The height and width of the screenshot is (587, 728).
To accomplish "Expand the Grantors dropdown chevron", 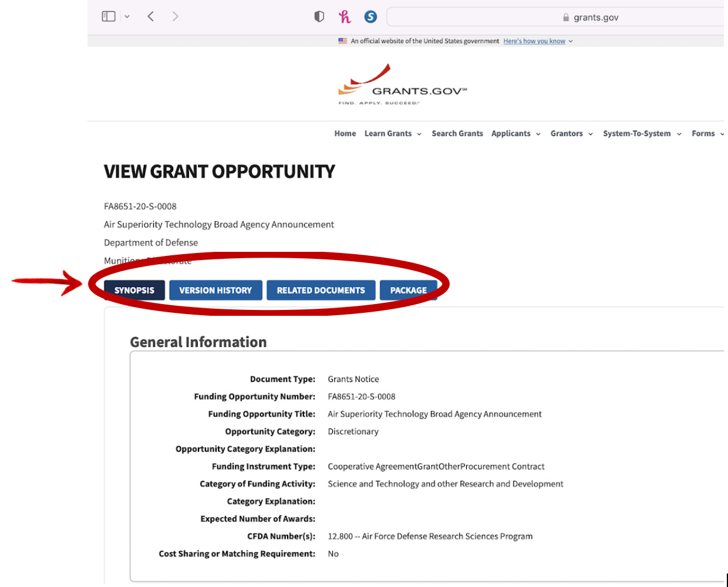I will tap(591, 134).
